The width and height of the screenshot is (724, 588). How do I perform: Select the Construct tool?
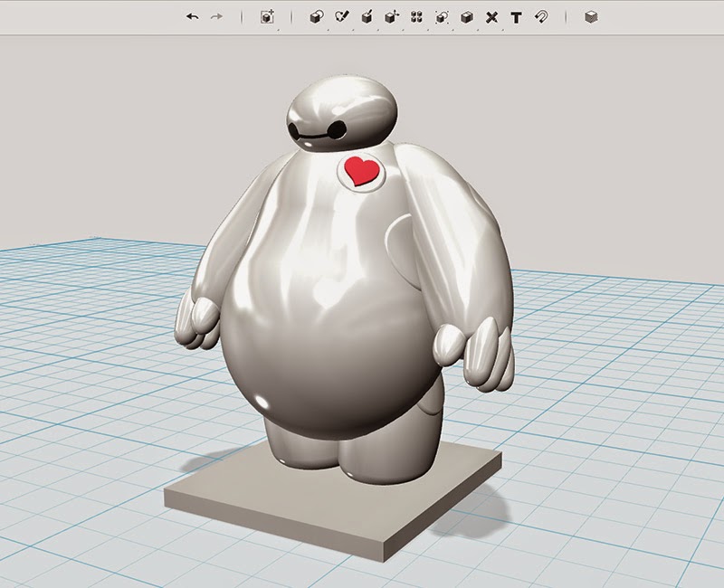click(x=367, y=17)
